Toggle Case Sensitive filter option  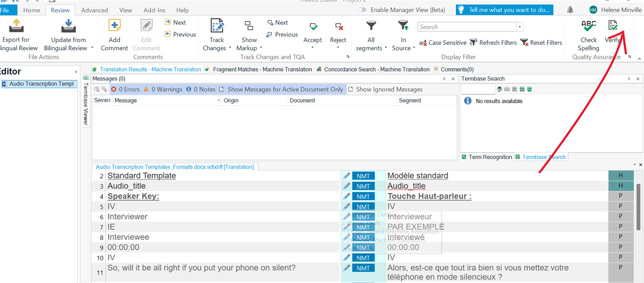pos(442,42)
